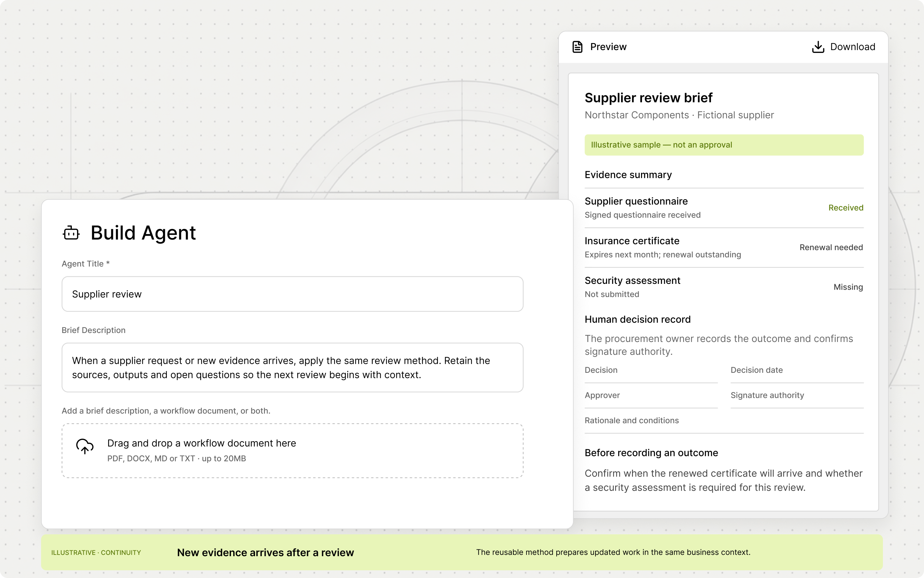
Task: Click the 'Supplier review brief' heading
Action: click(x=648, y=98)
